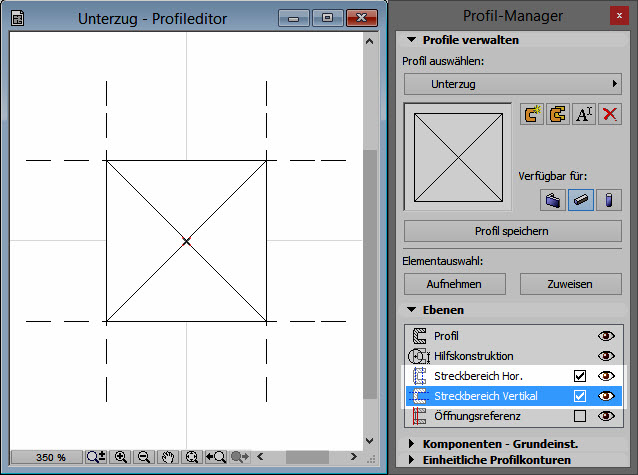Viewport: 638px width, 475px height.
Task: Delete profile with red X icon
Action: (610, 114)
